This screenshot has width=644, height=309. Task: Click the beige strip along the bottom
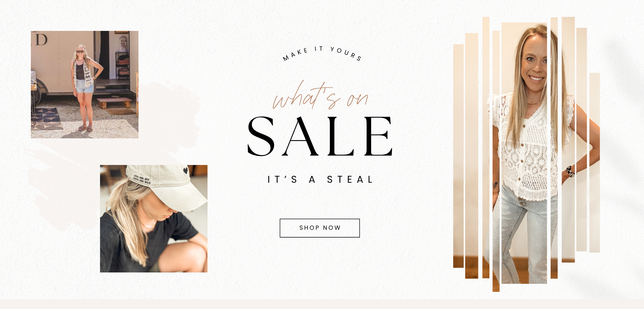pos(322,304)
